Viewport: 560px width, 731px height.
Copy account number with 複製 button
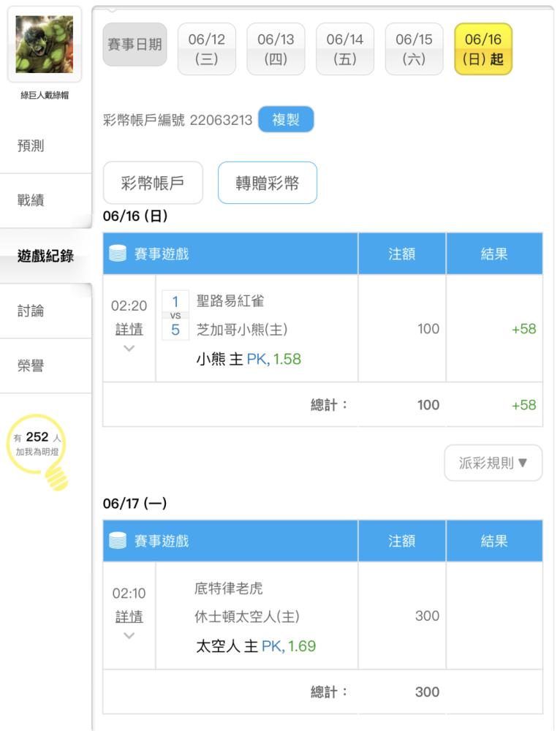tap(286, 119)
